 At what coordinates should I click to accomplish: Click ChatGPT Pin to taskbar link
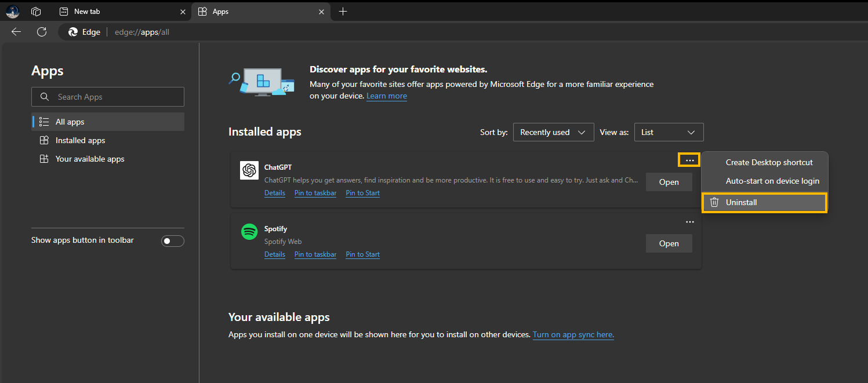tap(315, 193)
